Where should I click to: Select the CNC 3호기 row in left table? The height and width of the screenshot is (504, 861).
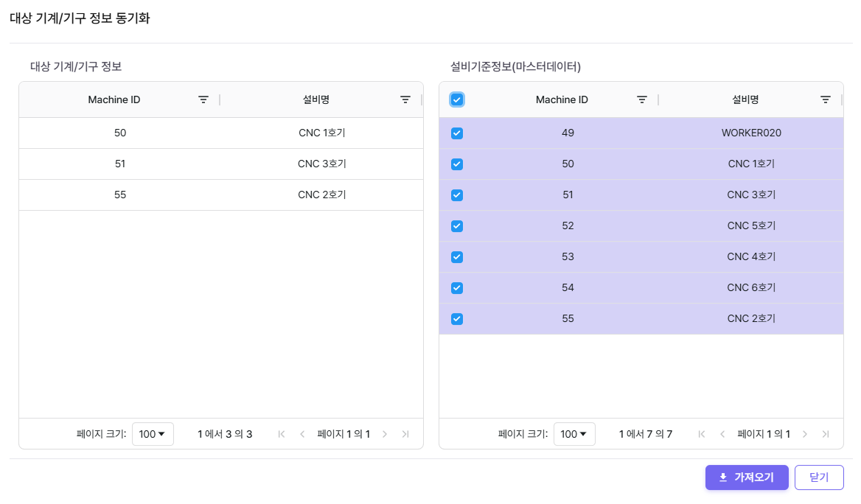click(221, 164)
